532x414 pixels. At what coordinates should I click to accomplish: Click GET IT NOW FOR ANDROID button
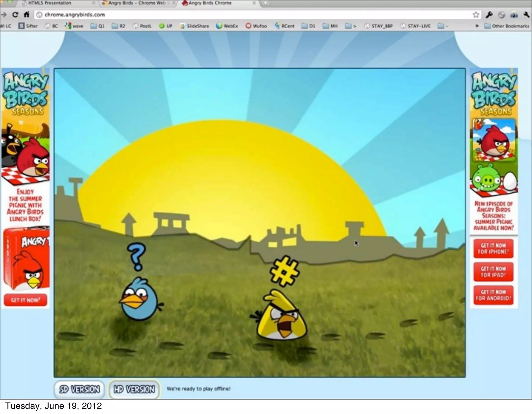493,295
